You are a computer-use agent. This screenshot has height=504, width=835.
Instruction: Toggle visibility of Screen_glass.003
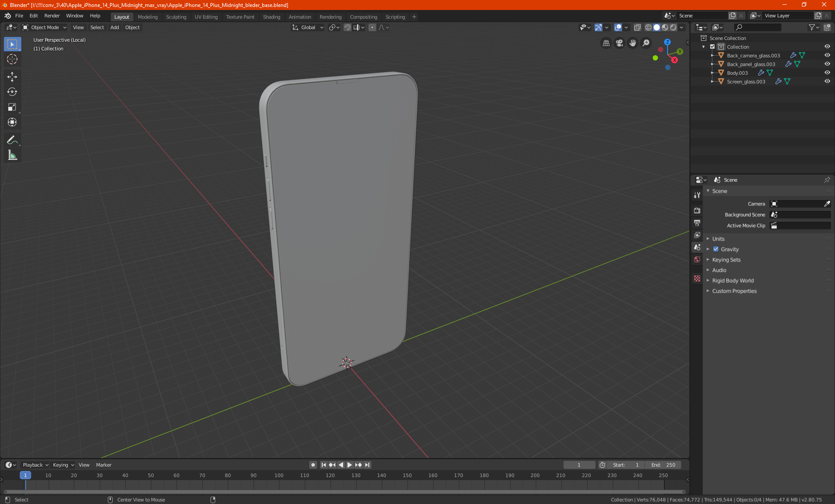828,82
